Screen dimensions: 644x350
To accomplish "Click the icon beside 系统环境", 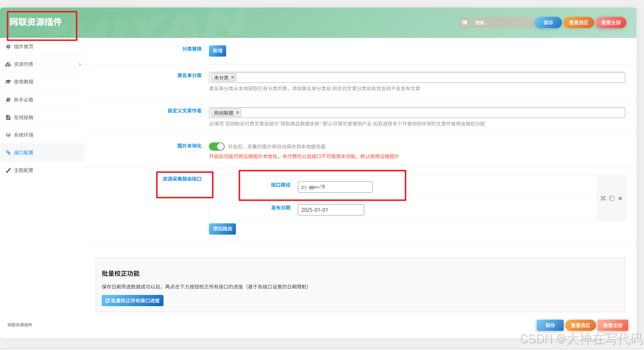I will (8, 135).
